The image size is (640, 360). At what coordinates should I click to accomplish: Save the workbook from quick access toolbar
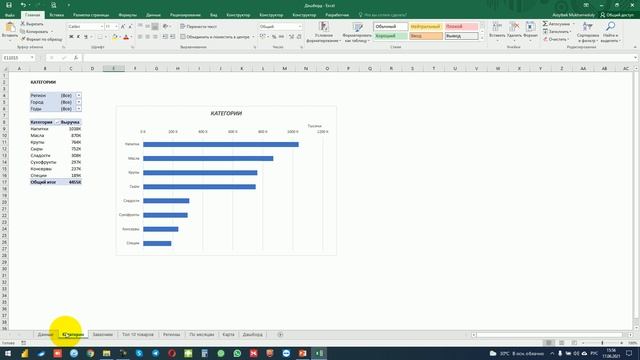[x=9, y=5]
